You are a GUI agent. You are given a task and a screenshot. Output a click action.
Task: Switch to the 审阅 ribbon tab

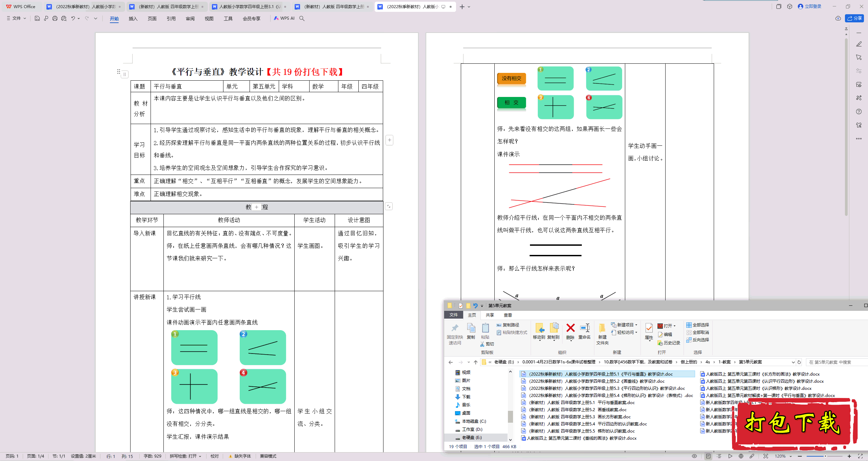(190, 19)
